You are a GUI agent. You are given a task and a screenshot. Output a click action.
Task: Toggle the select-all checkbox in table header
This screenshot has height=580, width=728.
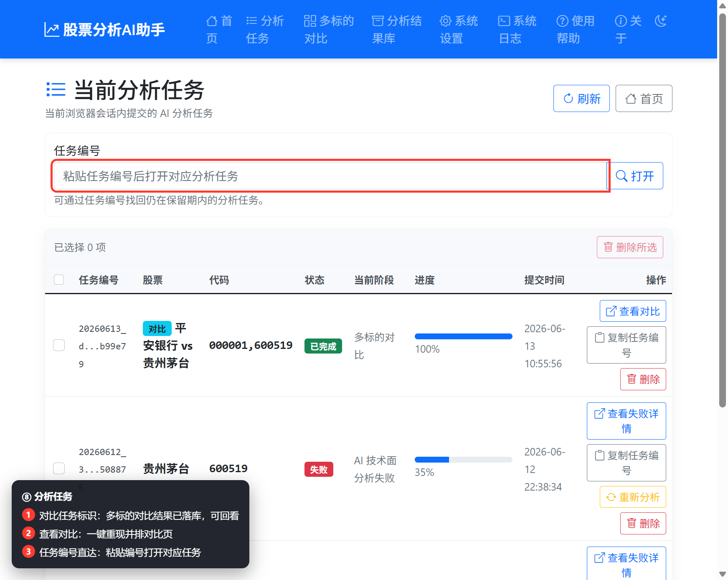click(x=59, y=280)
